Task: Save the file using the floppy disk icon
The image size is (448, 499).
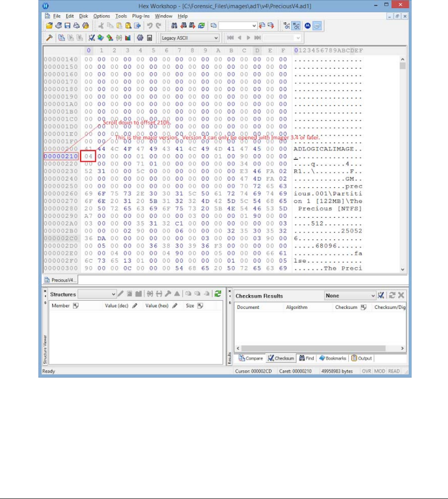Action: pyautogui.click(x=67, y=26)
